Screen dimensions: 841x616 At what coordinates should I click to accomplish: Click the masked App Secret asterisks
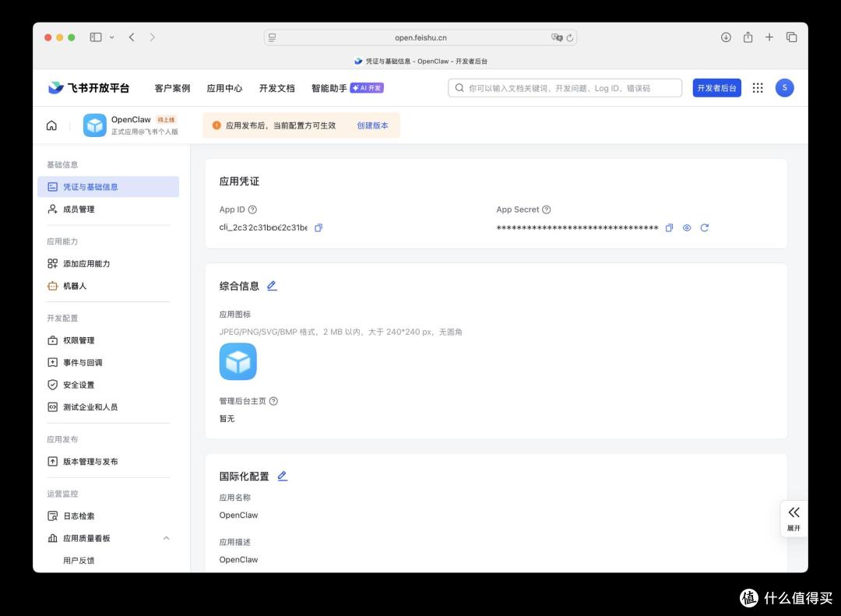click(577, 228)
